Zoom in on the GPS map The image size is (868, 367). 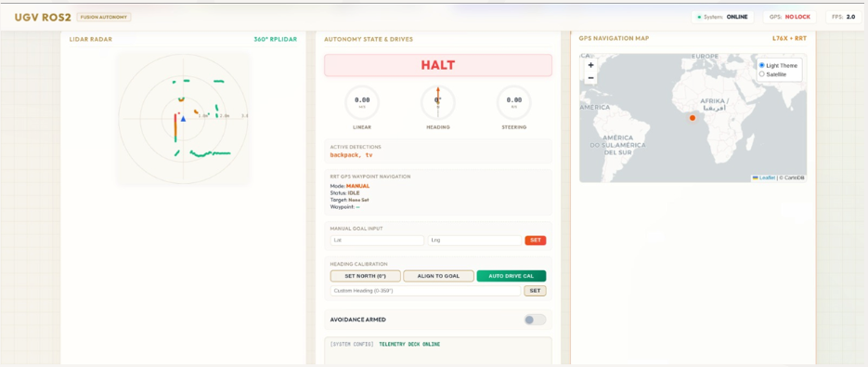point(590,65)
